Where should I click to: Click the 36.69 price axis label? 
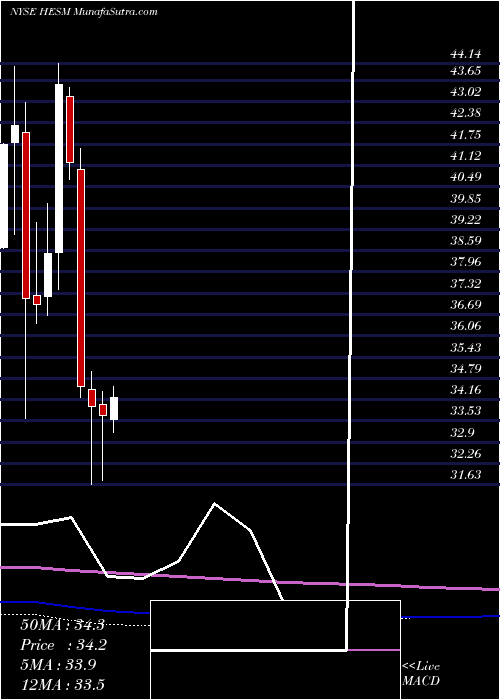[x=466, y=304]
